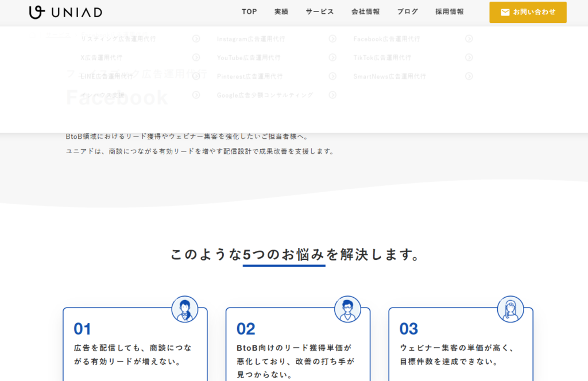Click the number 03 on third card

pyautogui.click(x=408, y=329)
